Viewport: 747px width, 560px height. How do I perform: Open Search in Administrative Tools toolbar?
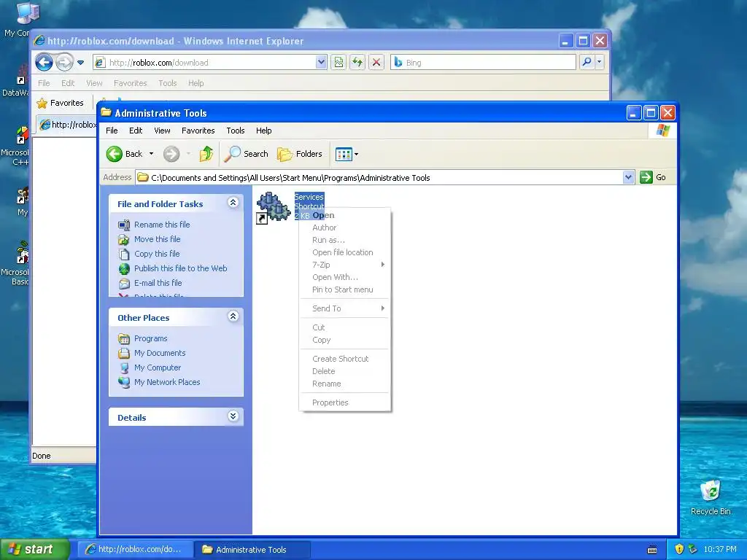point(247,154)
